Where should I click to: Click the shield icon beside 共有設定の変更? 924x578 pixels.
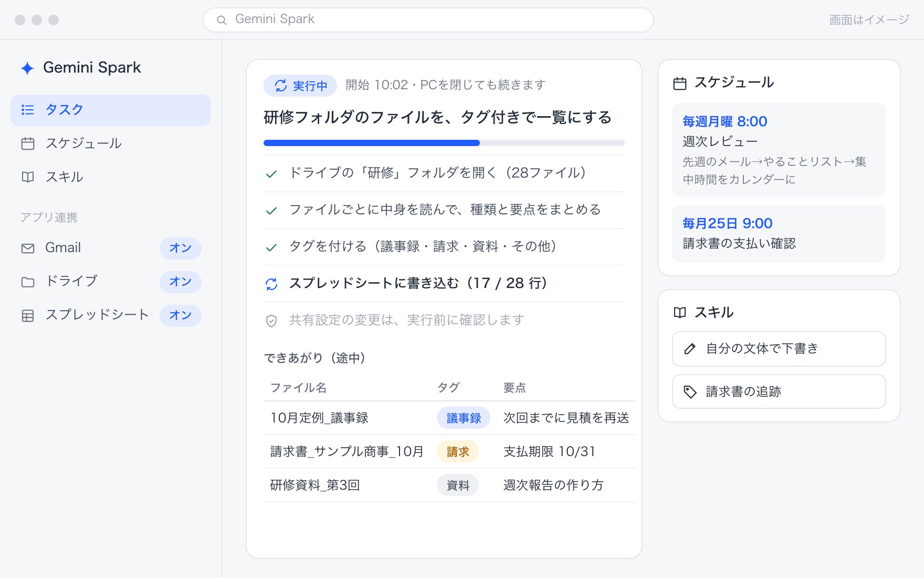click(271, 321)
